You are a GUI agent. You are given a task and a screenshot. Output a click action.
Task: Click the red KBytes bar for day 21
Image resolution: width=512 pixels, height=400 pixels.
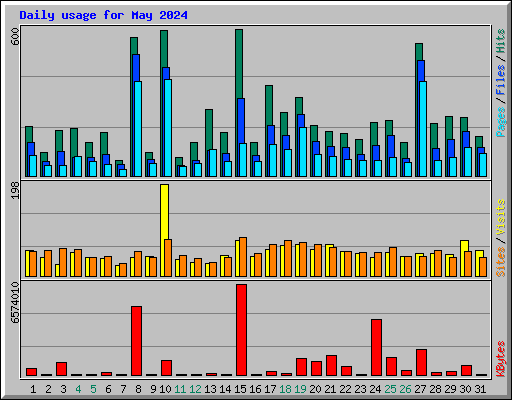coord(332,366)
